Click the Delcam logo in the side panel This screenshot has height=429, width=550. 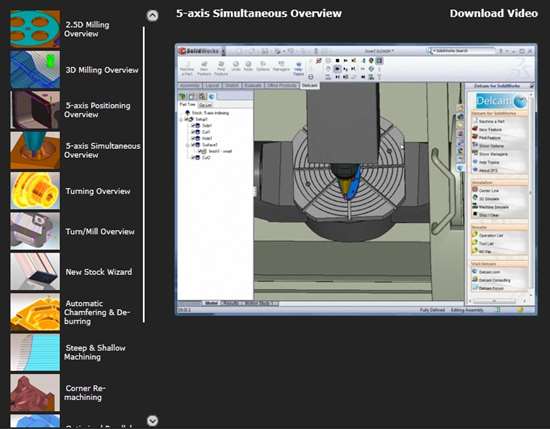[x=501, y=101]
